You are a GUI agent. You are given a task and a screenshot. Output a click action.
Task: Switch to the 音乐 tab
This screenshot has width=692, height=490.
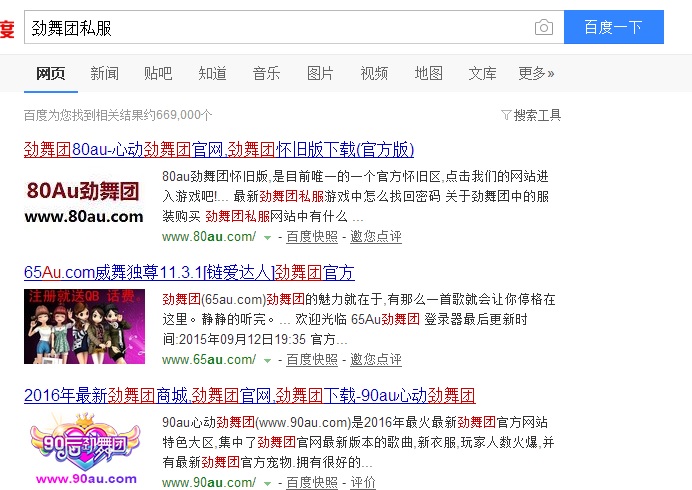pyautogui.click(x=267, y=73)
